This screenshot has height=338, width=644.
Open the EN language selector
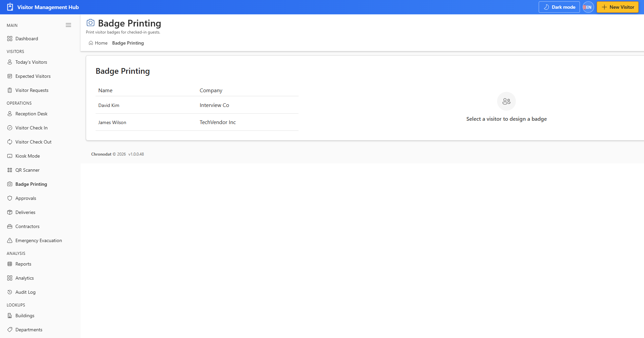[588, 7]
